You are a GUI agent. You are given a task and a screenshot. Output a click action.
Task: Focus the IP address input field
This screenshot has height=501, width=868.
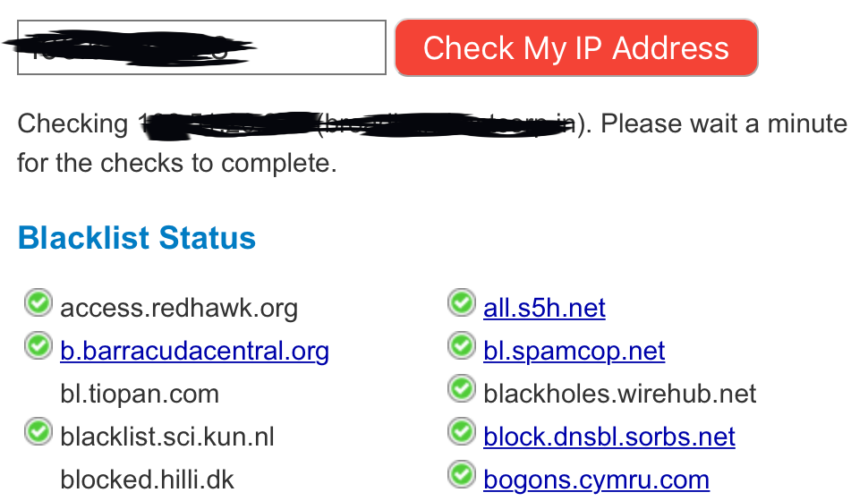[x=201, y=47]
